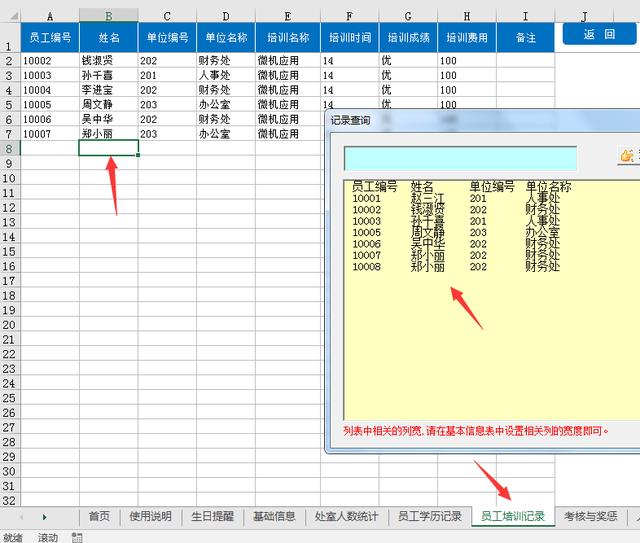Click the 员工编号 header cell in row 1
The height and width of the screenshot is (543, 640).
coord(50,38)
